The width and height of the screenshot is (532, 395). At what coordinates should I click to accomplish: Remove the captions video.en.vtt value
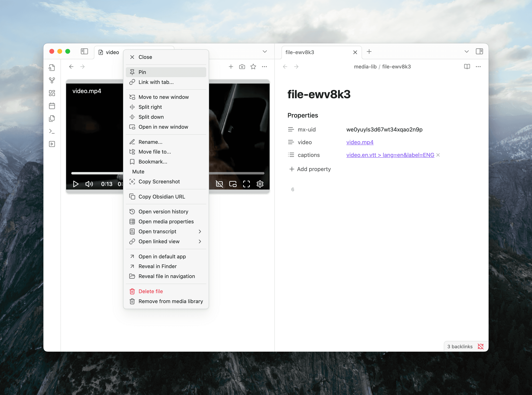tap(438, 155)
